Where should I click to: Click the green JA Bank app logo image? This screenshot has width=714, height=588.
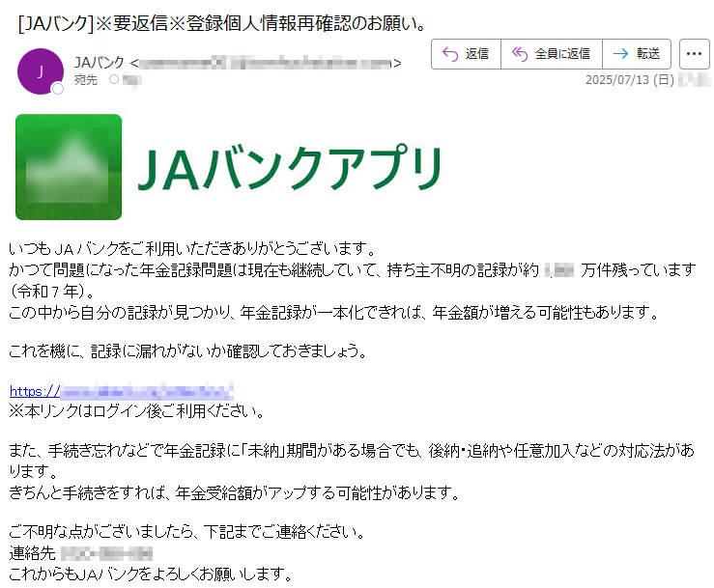click(x=69, y=167)
